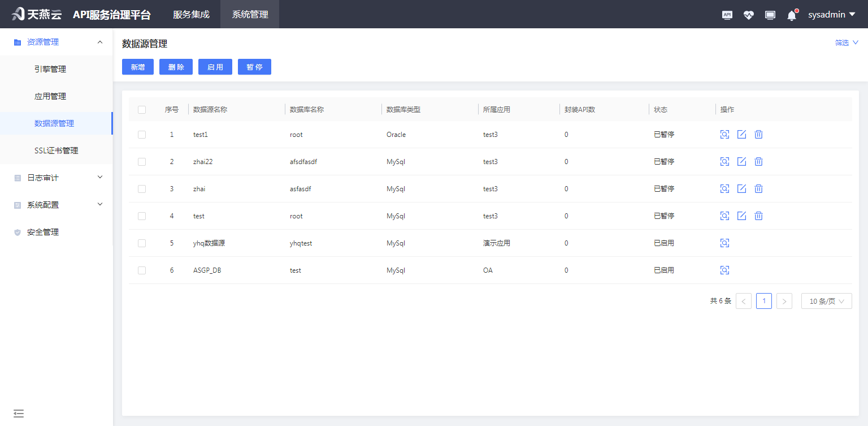Open 应用管理 in the sidebar
Image resolution: width=868 pixels, height=426 pixels.
tap(50, 96)
